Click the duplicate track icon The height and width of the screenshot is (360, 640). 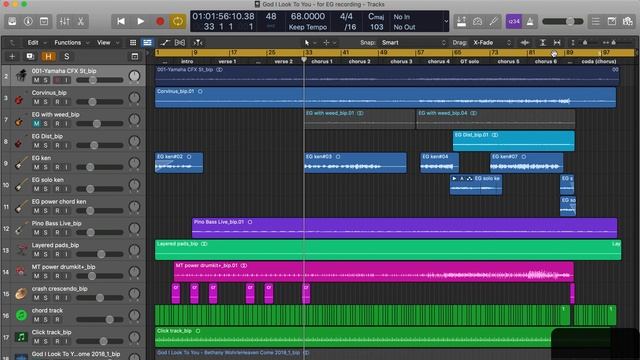30,56
